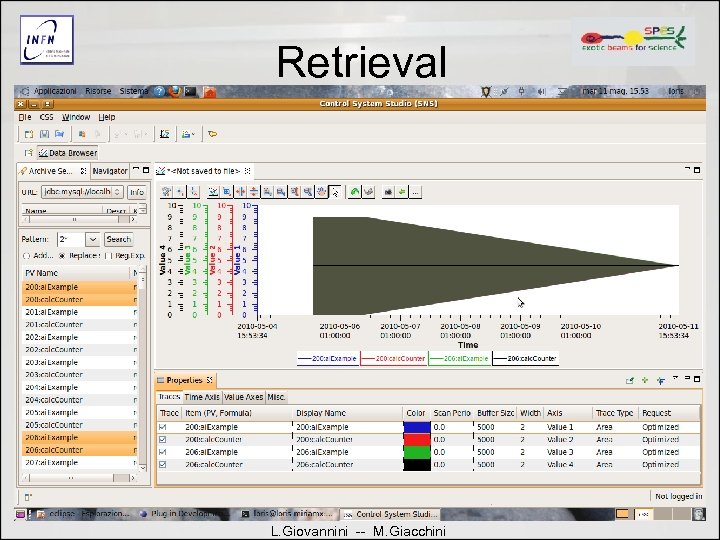720x540 pixels.
Task: Click the blue color swatch for 200:aiExample
Action: (416, 427)
